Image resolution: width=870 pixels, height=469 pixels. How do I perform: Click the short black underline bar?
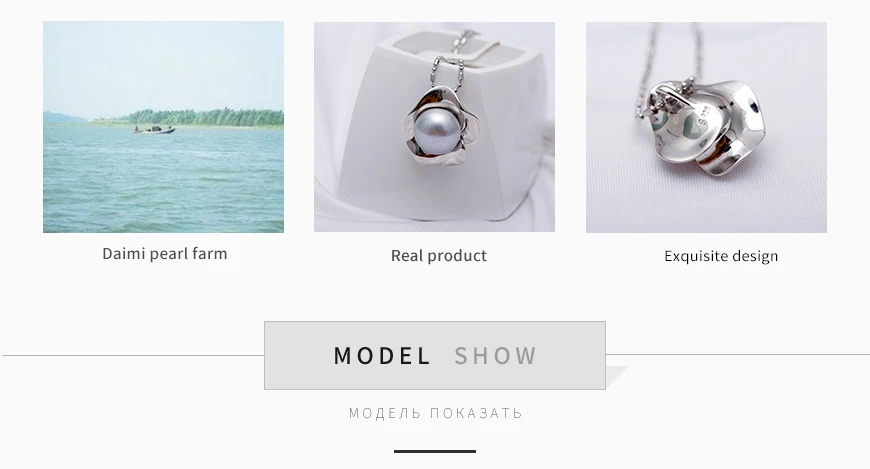click(x=435, y=451)
